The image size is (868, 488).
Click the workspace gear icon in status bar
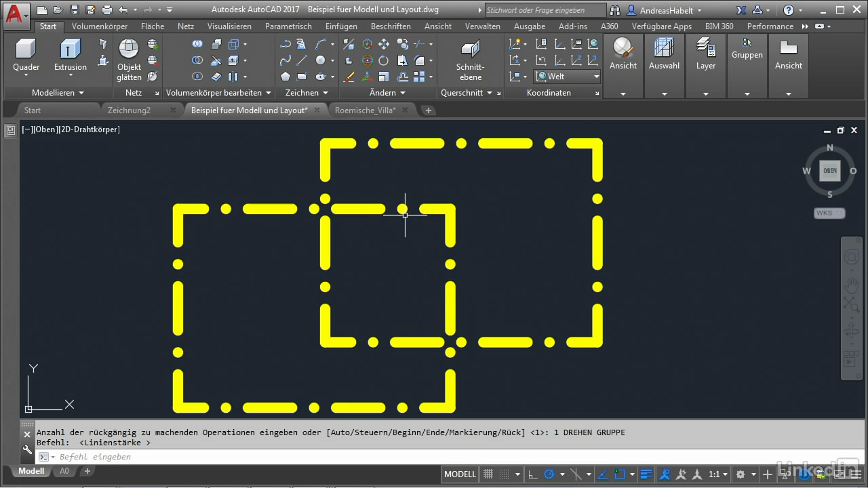(741, 474)
